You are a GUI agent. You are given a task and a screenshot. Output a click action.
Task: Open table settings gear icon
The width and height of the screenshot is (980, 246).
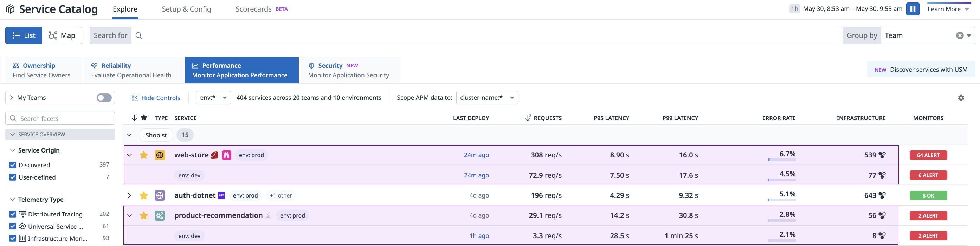coord(961,98)
